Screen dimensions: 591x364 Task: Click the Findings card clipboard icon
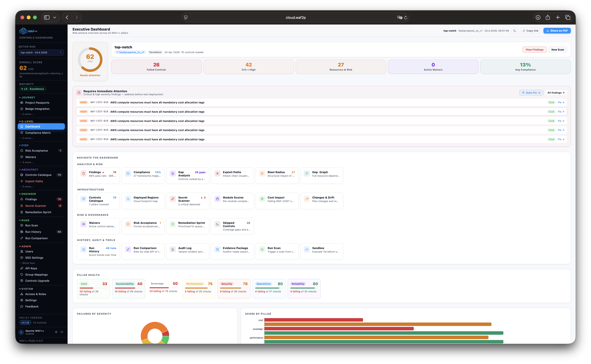click(x=83, y=173)
